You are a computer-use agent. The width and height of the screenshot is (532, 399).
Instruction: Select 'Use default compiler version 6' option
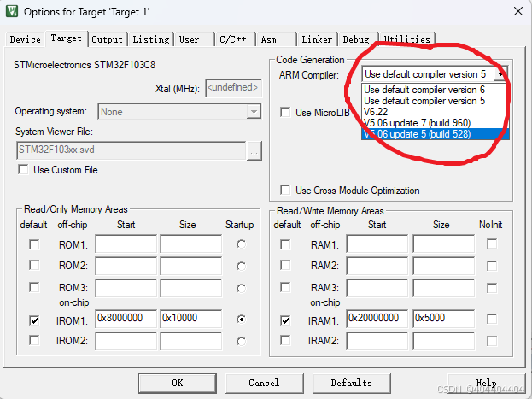click(435, 90)
